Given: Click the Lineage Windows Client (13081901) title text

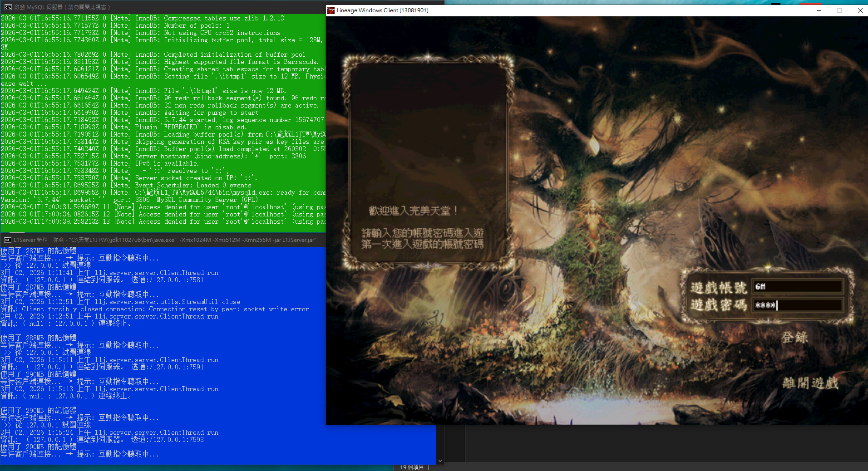Looking at the screenshot, I should (x=382, y=10).
